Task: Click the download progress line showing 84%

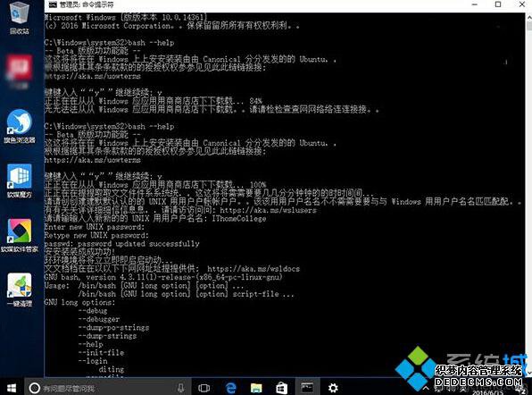Action: [x=153, y=101]
